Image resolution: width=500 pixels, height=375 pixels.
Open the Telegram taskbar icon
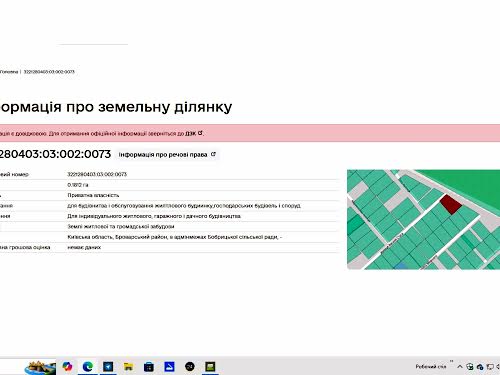108,367
